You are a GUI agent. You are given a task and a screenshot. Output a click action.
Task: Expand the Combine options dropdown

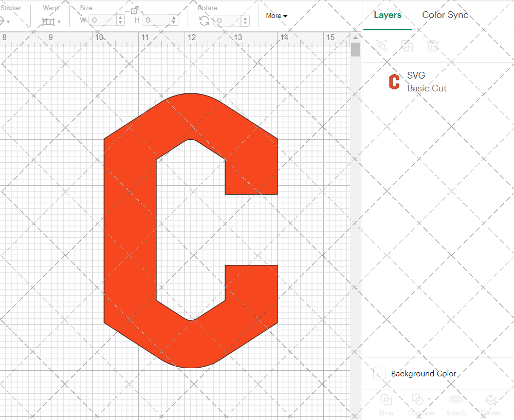tap(429, 399)
